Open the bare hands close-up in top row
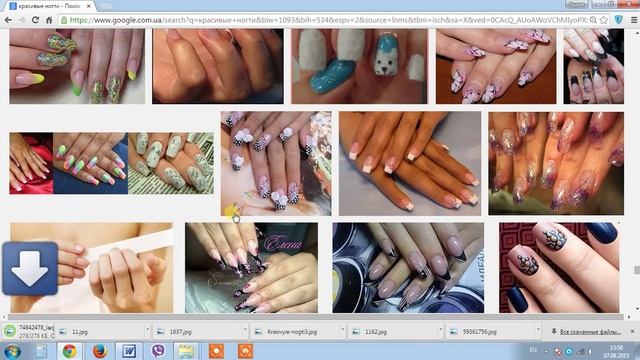The width and height of the screenshot is (640, 360). tap(218, 66)
